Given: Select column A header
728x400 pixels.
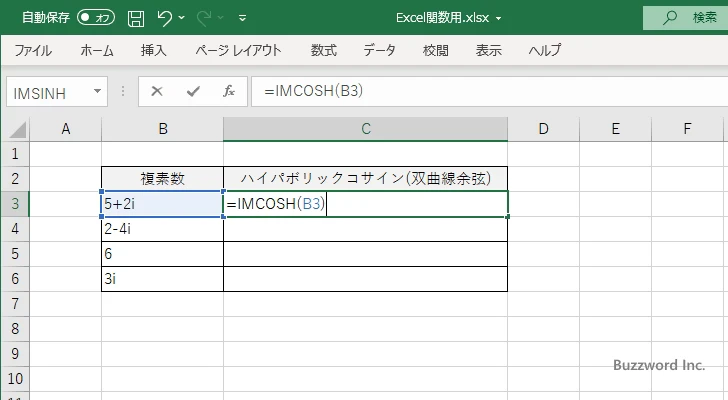Looking at the screenshot, I should click(66, 129).
